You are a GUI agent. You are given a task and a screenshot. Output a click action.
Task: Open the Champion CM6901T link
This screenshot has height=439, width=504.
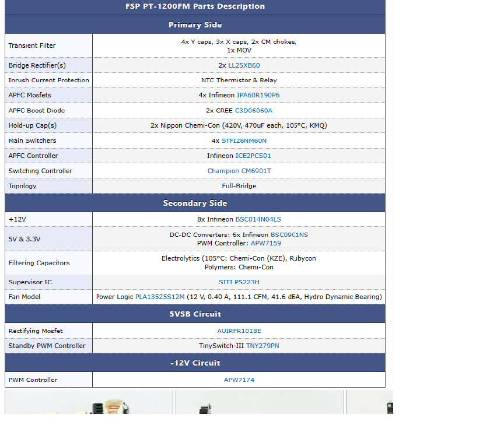pyautogui.click(x=239, y=171)
